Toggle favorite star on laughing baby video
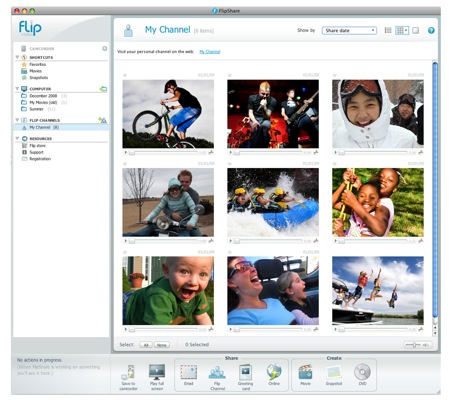Viewport: 450px width, 400px height. [125, 252]
